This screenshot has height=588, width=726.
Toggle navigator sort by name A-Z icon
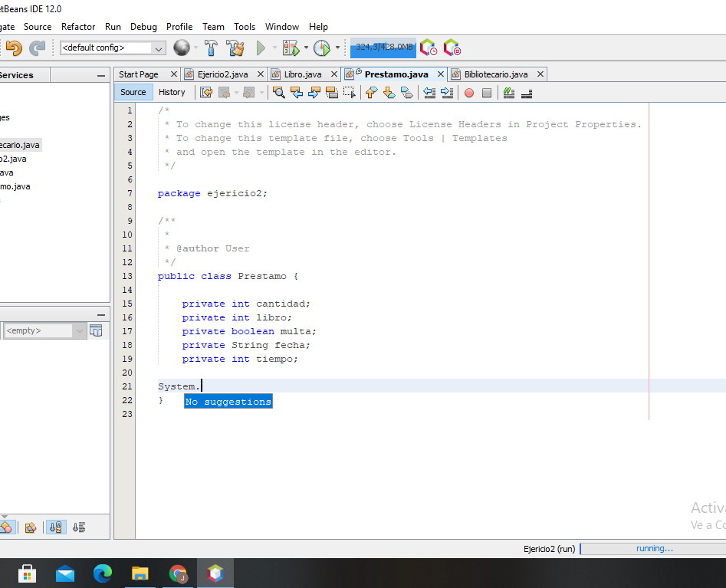pos(55,527)
